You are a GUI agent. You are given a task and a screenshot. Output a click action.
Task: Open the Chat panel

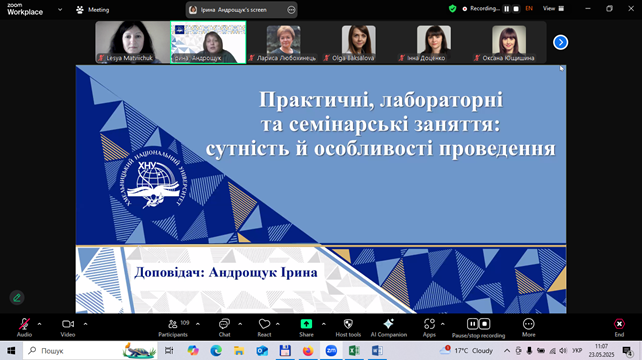pyautogui.click(x=224, y=328)
